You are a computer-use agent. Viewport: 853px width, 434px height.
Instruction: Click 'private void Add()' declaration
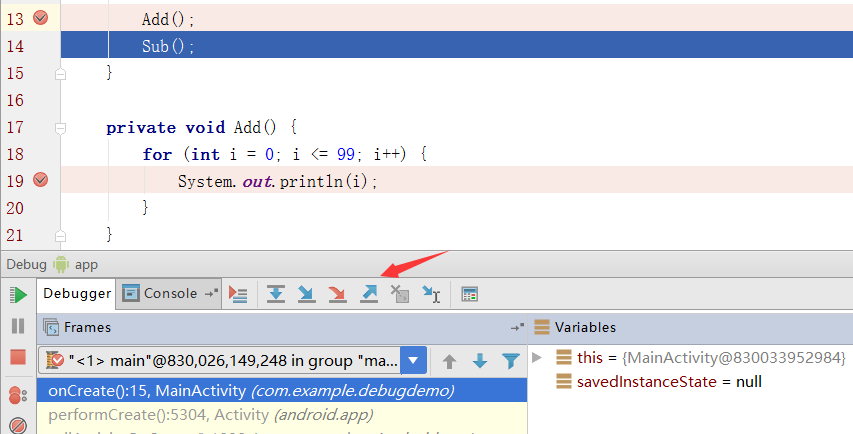(x=191, y=128)
